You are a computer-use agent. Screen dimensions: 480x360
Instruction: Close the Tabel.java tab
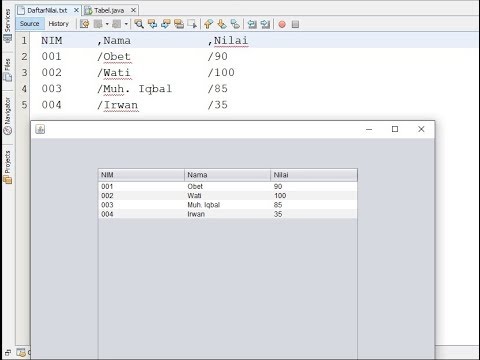click(x=133, y=10)
